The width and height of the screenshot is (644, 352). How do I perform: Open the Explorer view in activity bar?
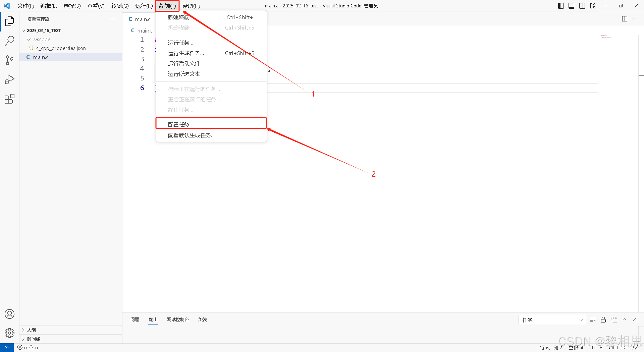pos(9,21)
